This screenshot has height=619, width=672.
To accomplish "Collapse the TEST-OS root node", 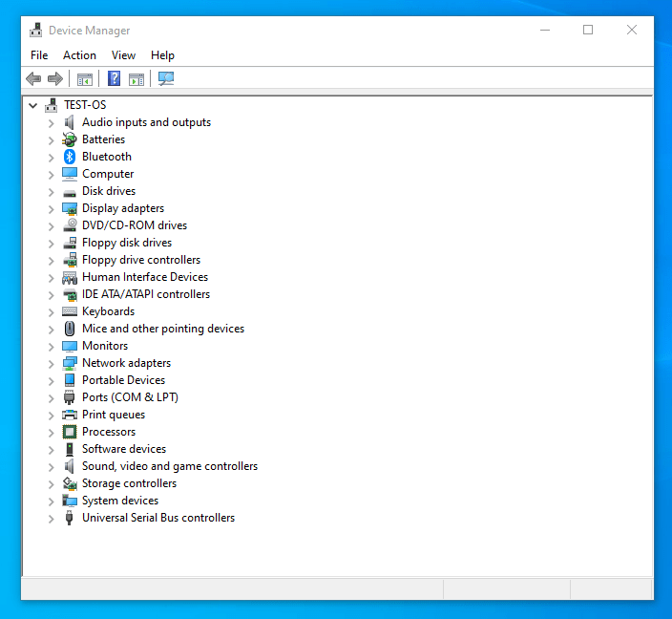I will [33, 105].
